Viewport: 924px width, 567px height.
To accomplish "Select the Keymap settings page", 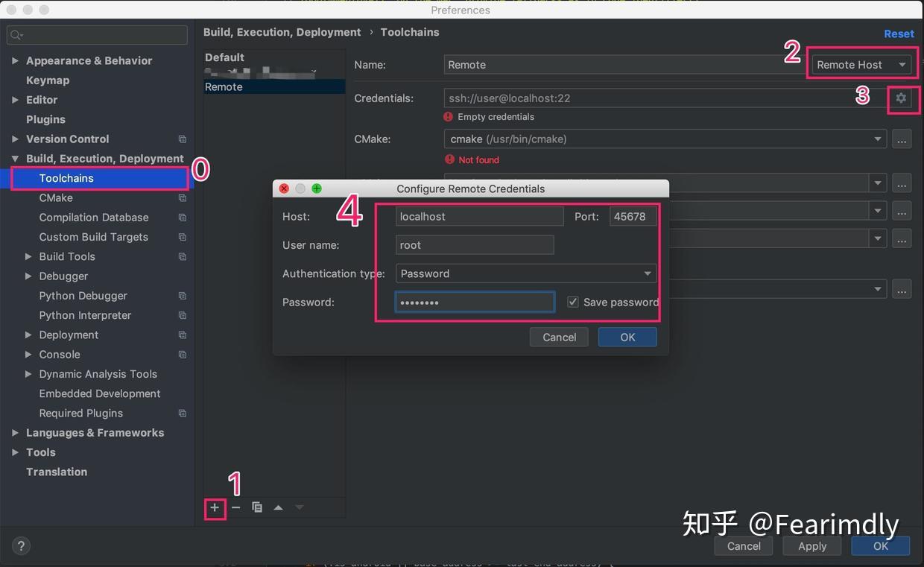I will click(47, 80).
